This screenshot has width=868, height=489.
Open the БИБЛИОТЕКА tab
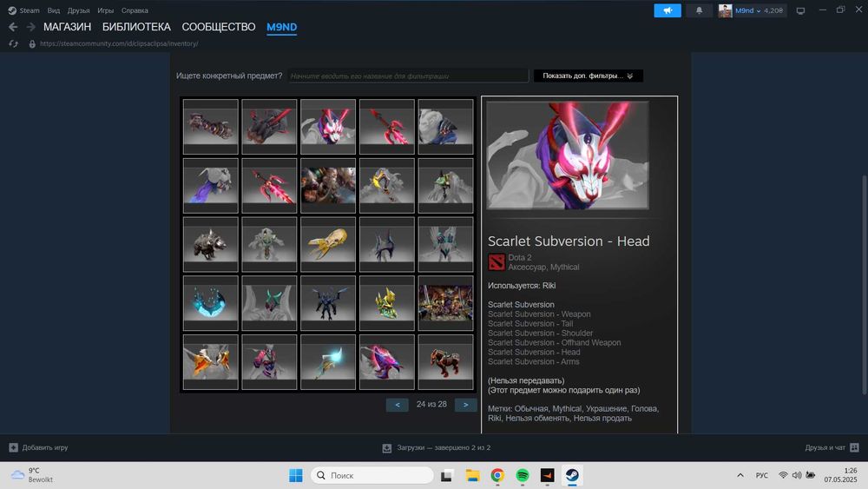coord(136,27)
